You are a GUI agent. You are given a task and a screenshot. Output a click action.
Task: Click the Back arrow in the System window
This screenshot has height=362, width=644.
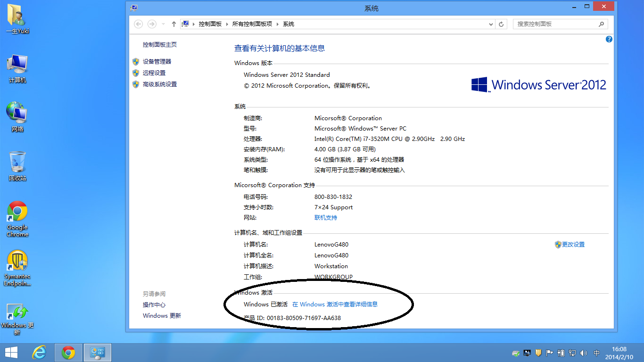(x=138, y=24)
